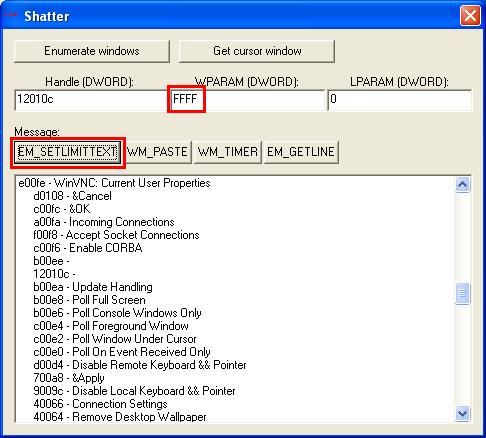Send the WM_PASTE message
The width and height of the screenshot is (486, 438).
pos(157,152)
